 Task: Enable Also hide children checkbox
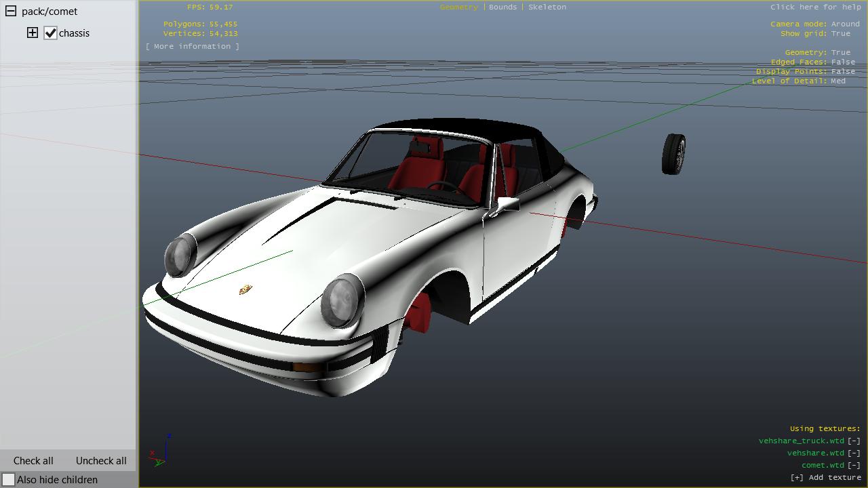[8, 479]
